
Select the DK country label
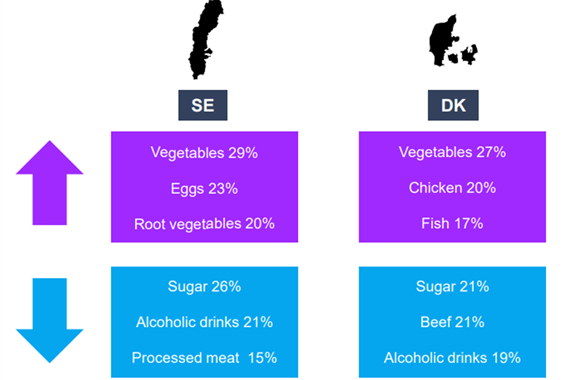(453, 105)
